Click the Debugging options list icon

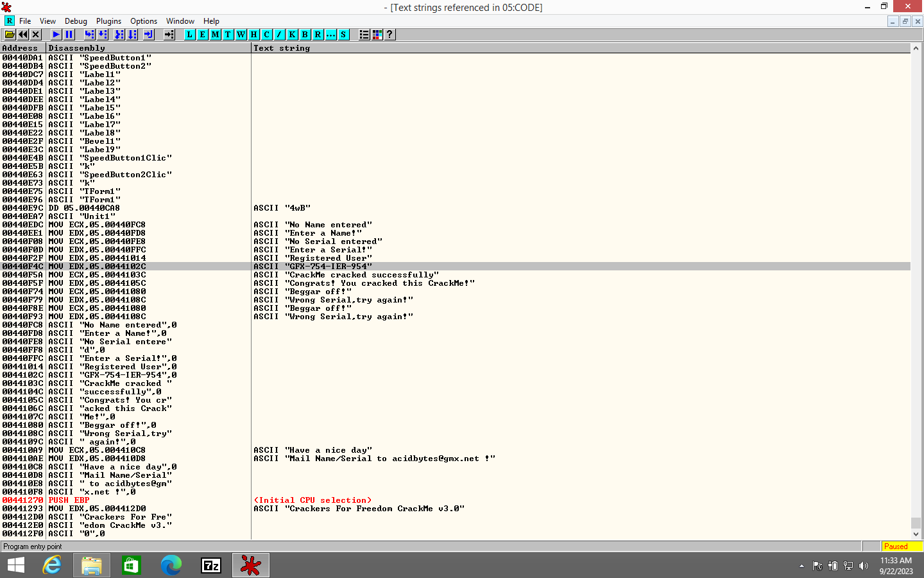tap(364, 35)
